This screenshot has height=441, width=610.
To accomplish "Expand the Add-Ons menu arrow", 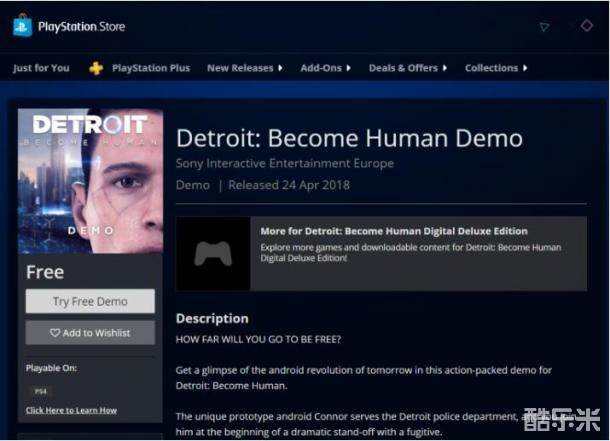I will click(349, 68).
